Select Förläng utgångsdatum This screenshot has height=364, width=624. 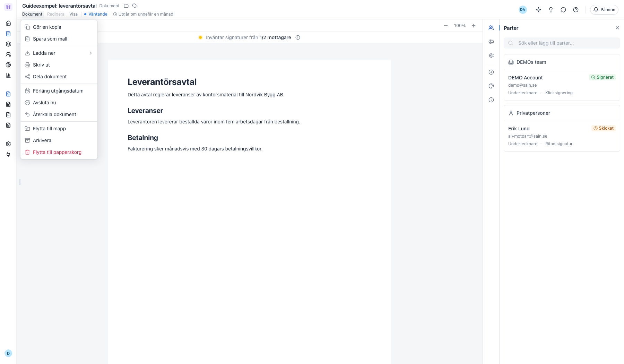(59, 91)
